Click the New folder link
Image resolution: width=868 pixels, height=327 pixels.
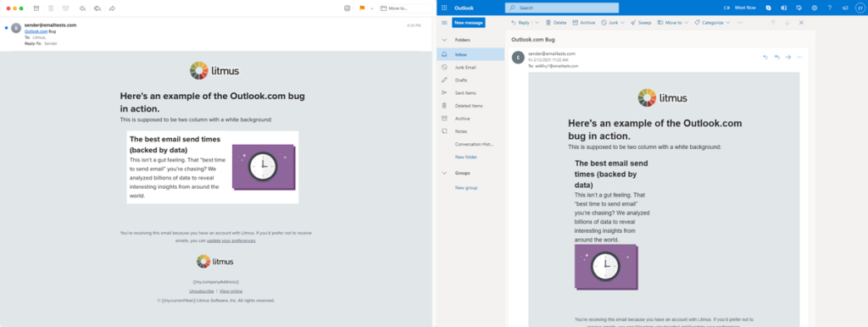(466, 157)
